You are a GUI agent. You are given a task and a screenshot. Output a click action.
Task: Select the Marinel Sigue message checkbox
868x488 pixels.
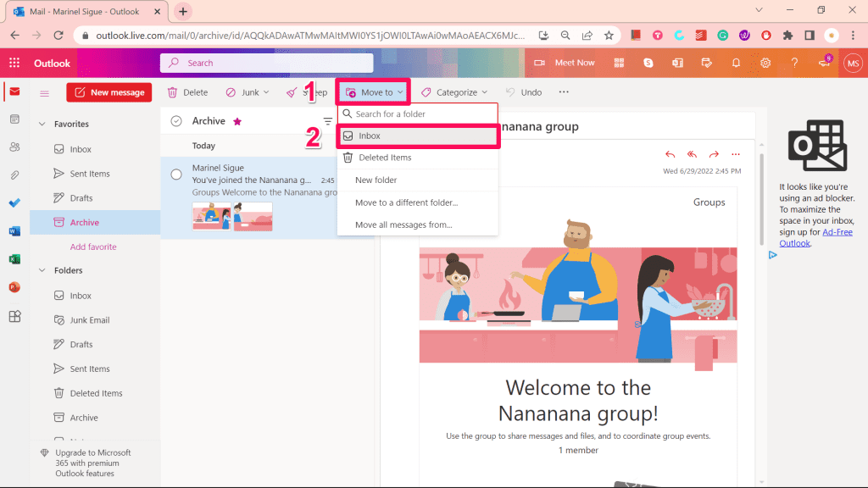(x=176, y=175)
